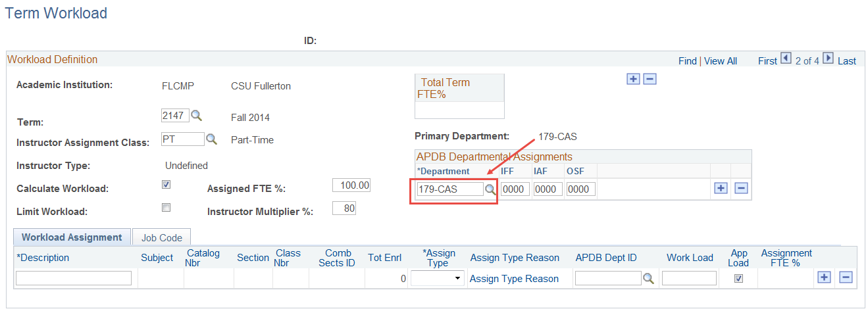Click Assignment FTE % column header
This screenshot has height=311, width=868.
786,258
